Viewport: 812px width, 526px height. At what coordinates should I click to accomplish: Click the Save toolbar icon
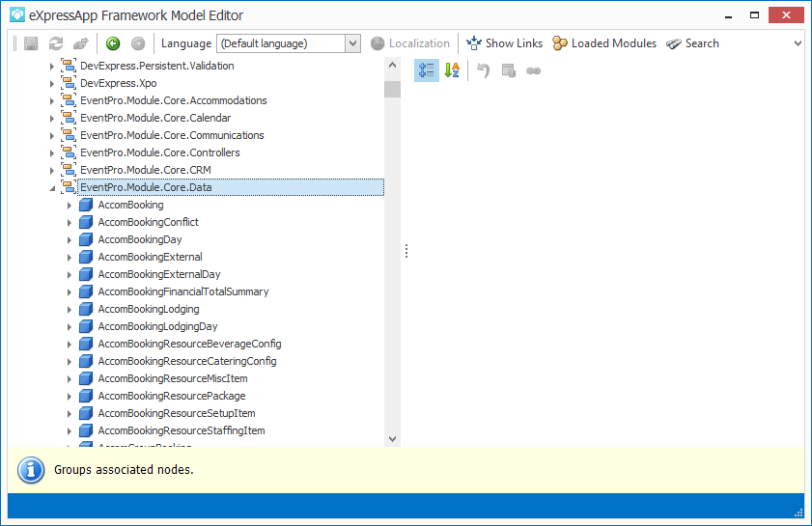click(31, 43)
